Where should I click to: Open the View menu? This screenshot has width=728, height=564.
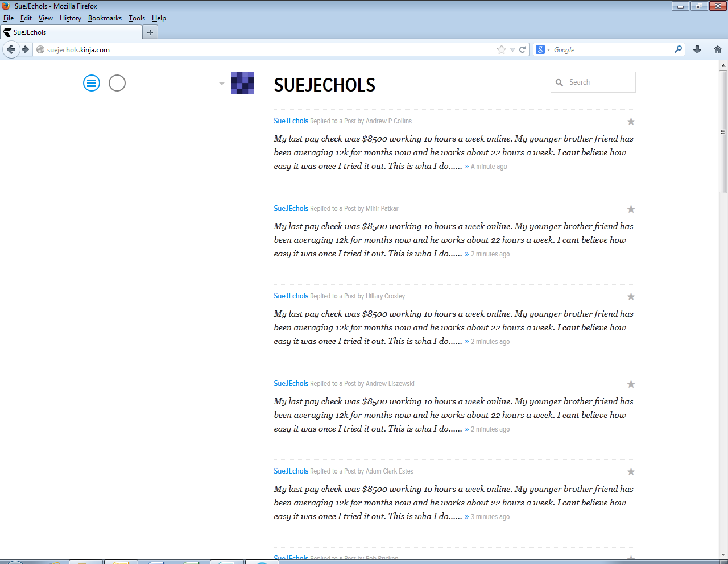coord(45,18)
